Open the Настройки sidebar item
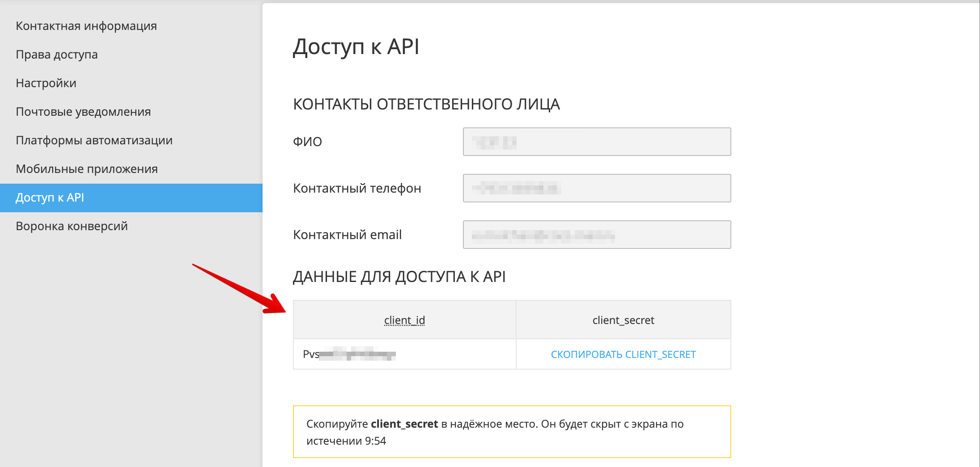980x467 pixels. (46, 83)
